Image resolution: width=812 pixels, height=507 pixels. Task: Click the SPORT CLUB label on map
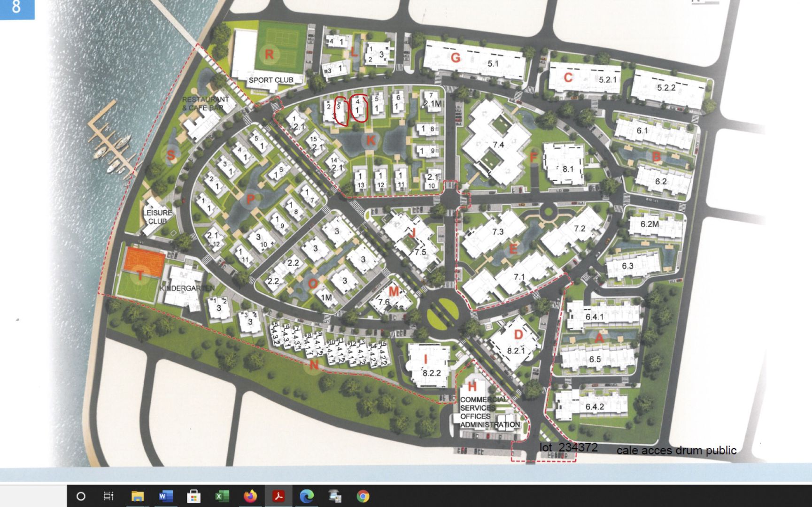271,80
